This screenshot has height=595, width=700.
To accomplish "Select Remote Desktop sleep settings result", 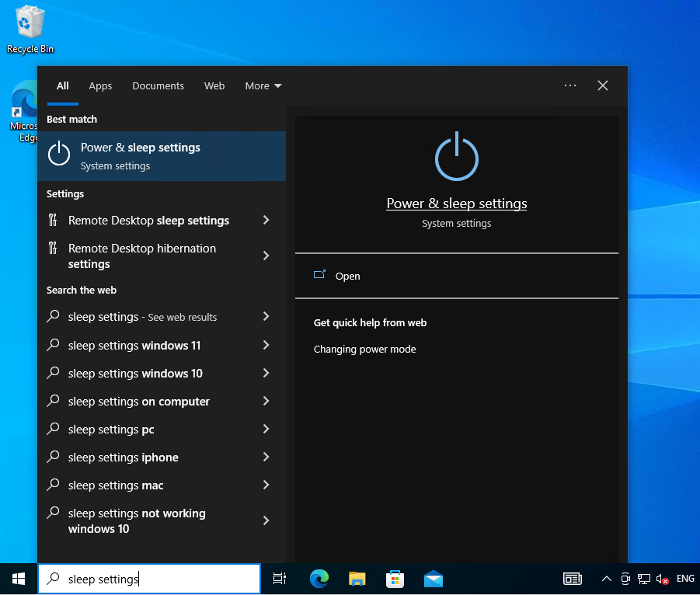I will point(148,220).
